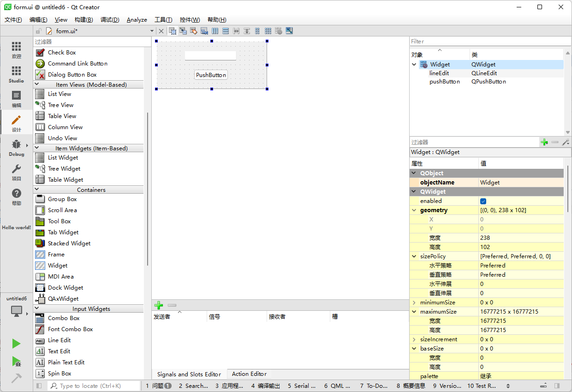Expand the minimumSize property
The width and height of the screenshot is (572, 392).
click(414, 303)
